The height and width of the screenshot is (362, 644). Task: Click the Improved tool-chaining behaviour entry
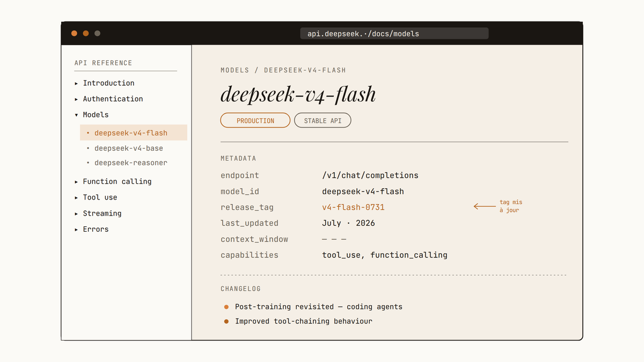click(x=304, y=321)
